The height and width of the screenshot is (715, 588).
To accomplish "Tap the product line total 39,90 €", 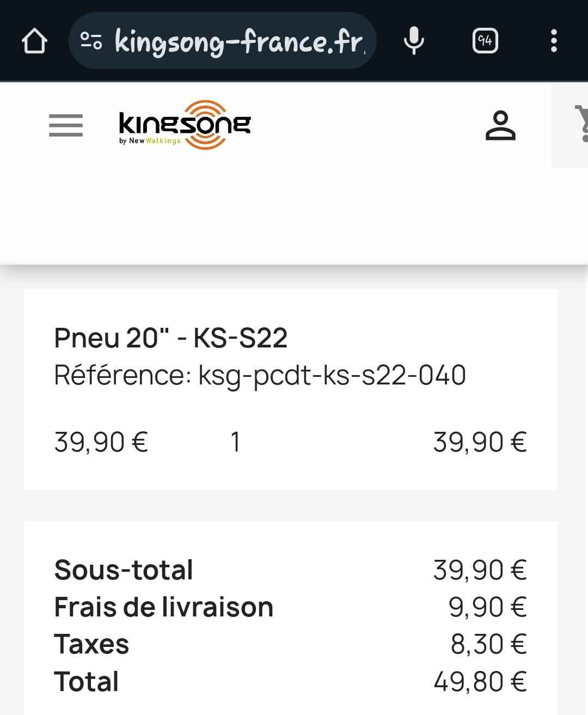I will [480, 442].
